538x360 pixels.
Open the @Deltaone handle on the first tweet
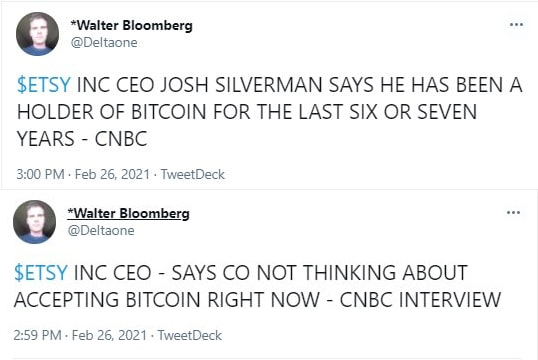104,43
